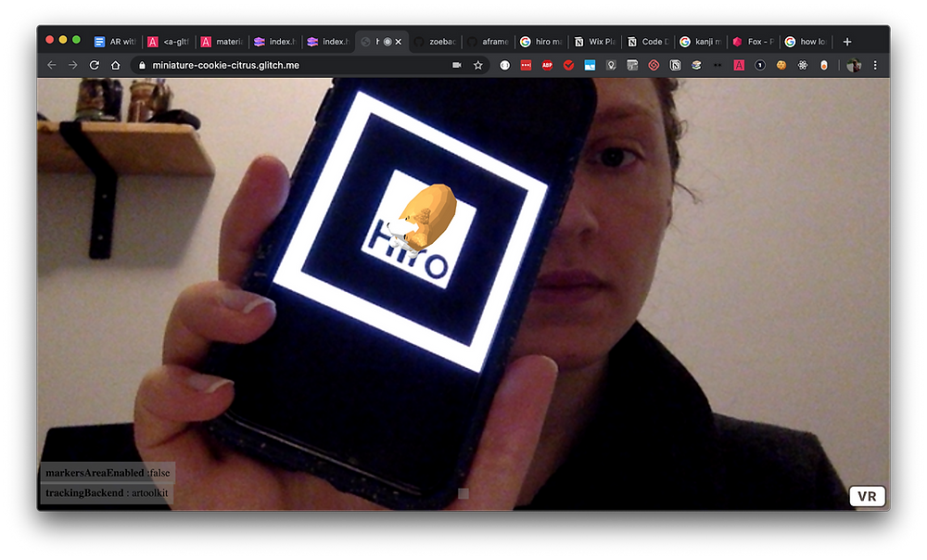Image resolution: width=927 pixels, height=560 pixels.
Task: Open the Notion web clipper extension icon
Action: pos(675,65)
